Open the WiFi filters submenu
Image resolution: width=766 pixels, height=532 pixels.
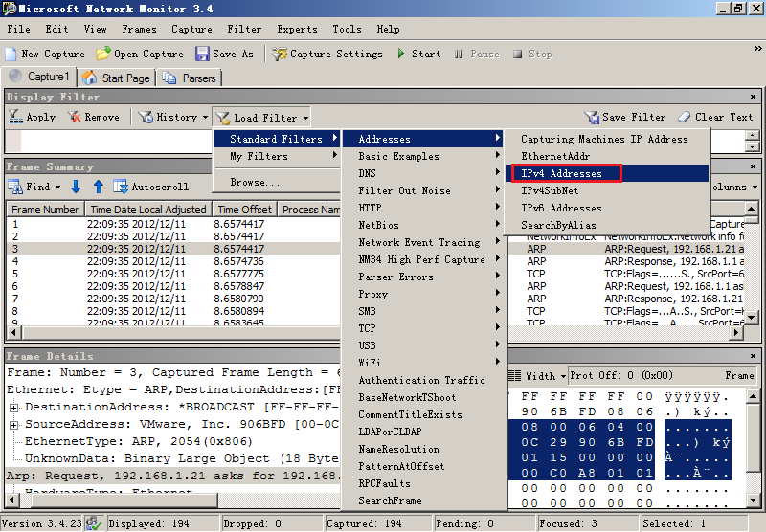point(423,363)
